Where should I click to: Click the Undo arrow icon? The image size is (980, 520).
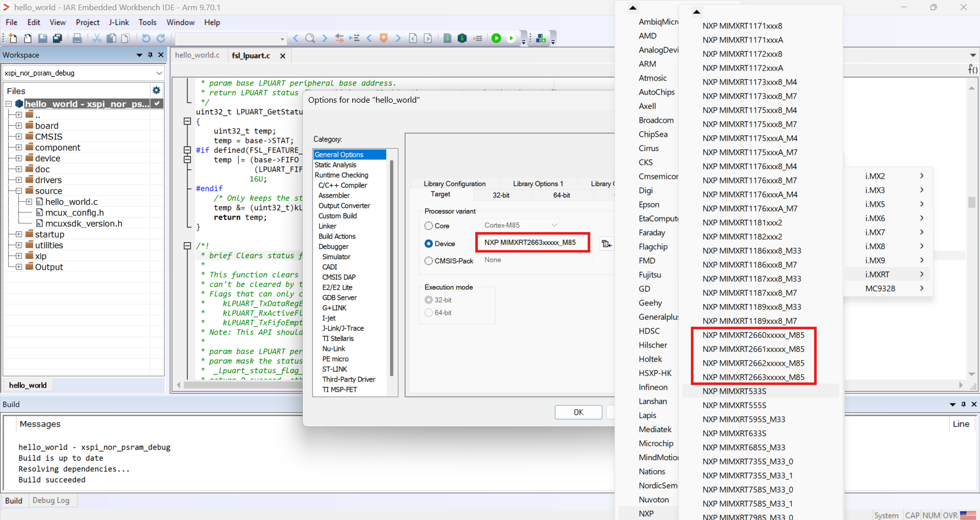(146, 38)
